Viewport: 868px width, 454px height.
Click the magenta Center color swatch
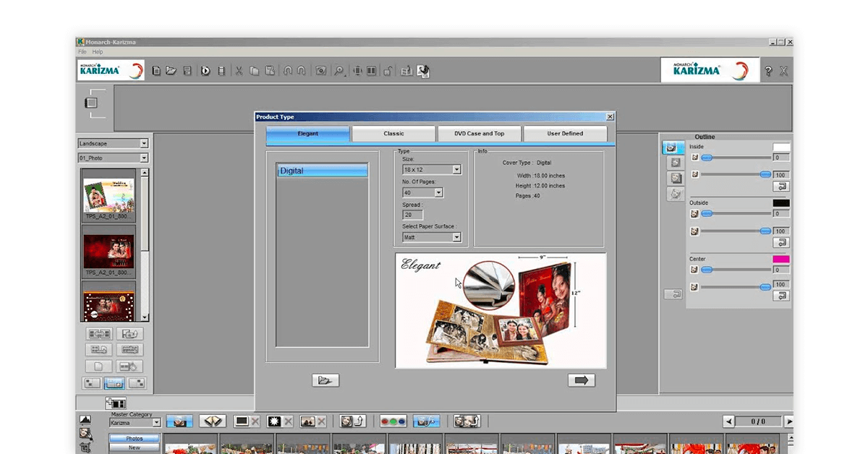[781, 259]
